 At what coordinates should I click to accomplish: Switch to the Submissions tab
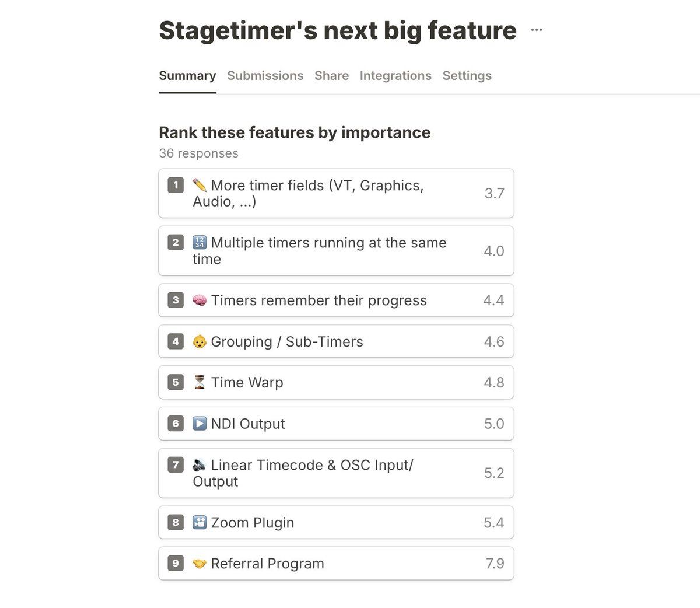265,76
